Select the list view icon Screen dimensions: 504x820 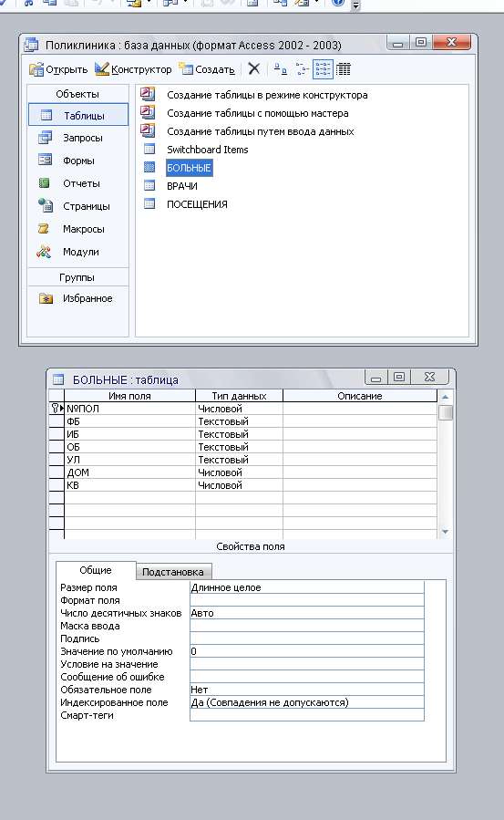[323, 69]
